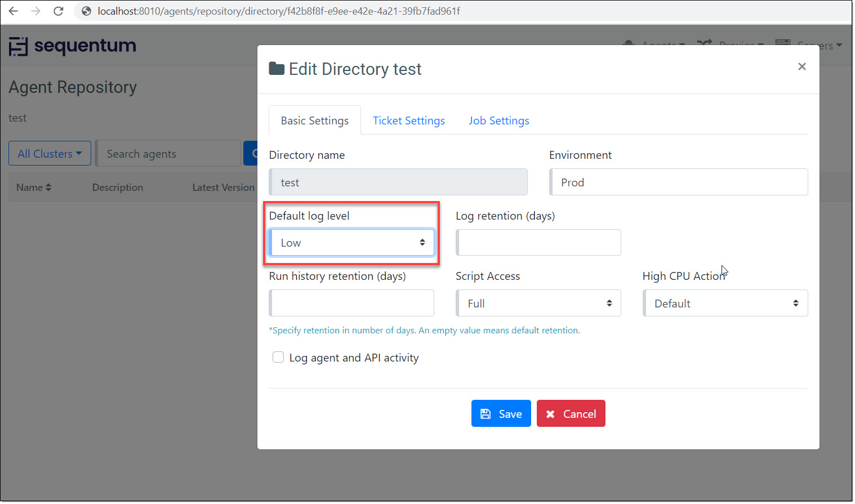The height and width of the screenshot is (504, 855).
Task: Select the Basic Settings tab
Action: coord(314,121)
